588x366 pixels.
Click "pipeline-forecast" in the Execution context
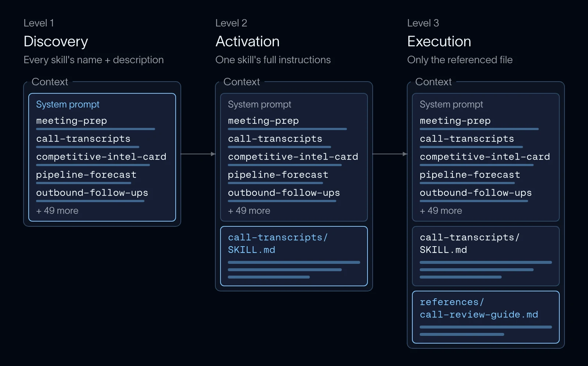point(470,175)
